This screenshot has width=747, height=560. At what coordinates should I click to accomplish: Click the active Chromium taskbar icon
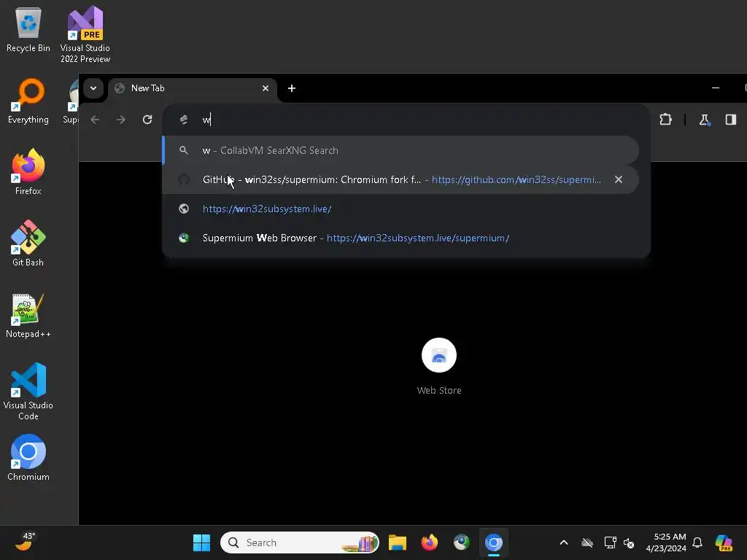(494, 542)
